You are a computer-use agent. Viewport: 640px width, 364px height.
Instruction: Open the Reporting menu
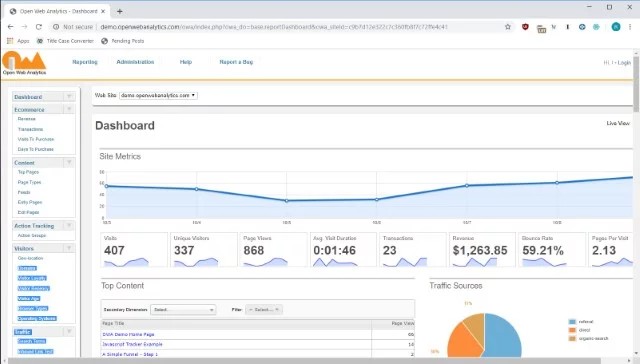coord(85,62)
